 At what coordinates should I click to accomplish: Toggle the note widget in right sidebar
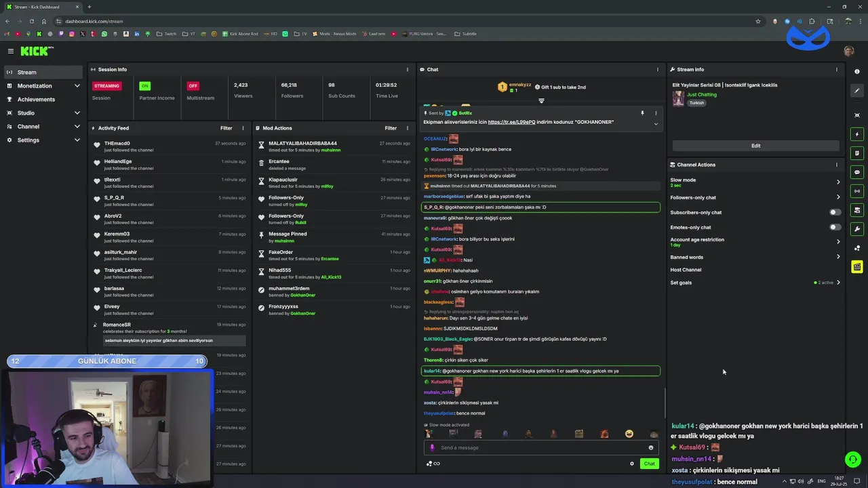(x=857, y=153)
